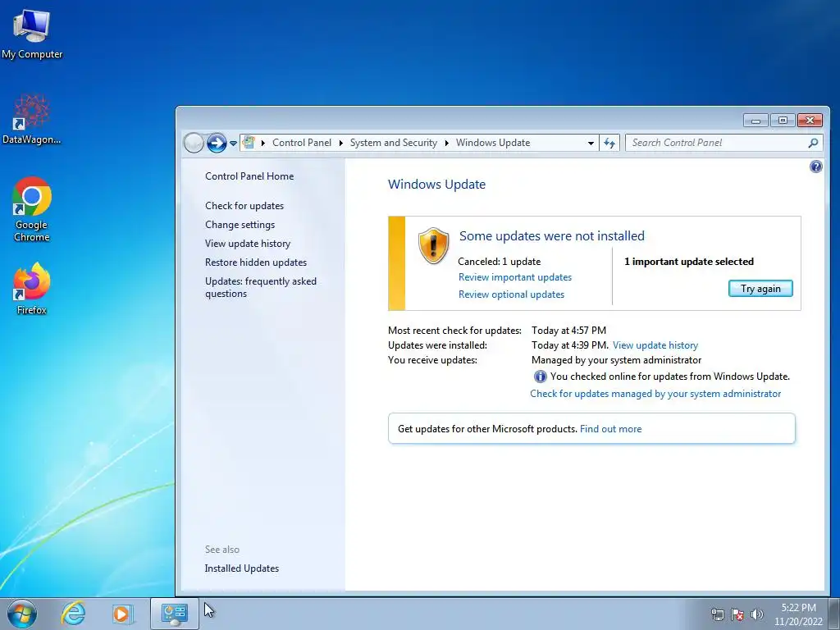
Task: Open Updates: frequently asked questions
Action: 260,287
